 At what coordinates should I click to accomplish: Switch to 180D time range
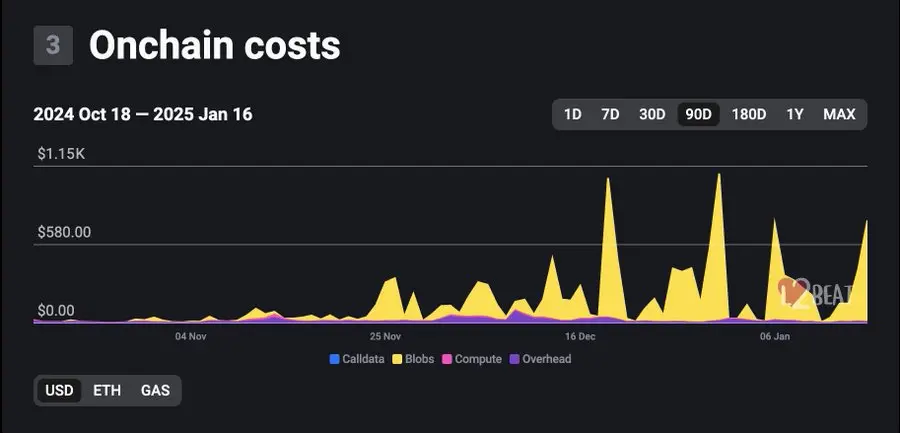[748, 114]
